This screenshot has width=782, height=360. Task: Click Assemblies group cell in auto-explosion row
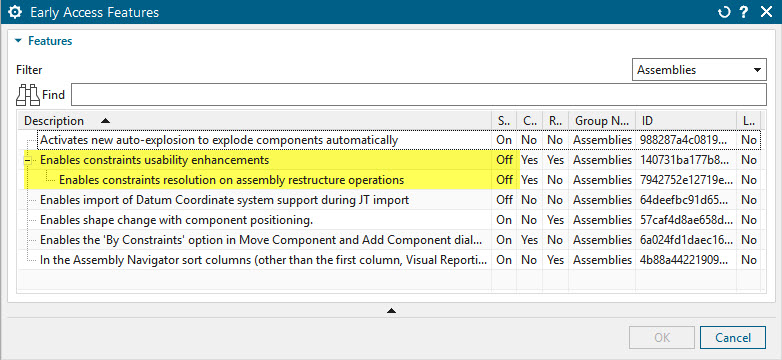point(602,140)
